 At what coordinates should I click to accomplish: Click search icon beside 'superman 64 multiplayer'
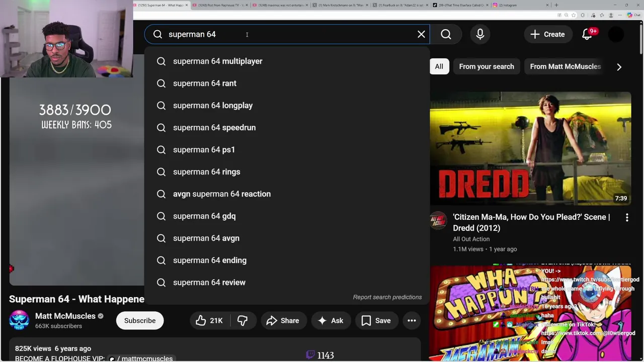pos(161,61)
